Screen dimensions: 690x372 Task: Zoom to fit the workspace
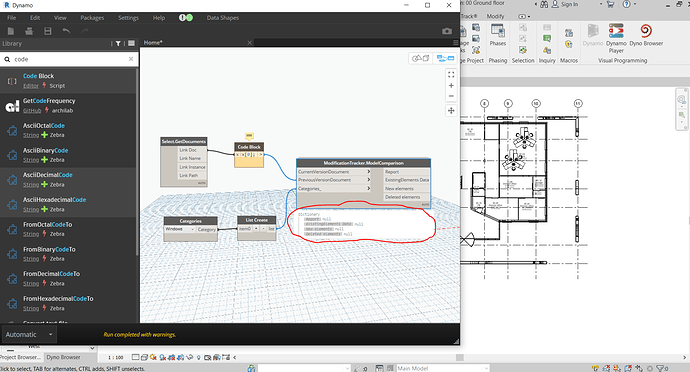click(451, 75)
